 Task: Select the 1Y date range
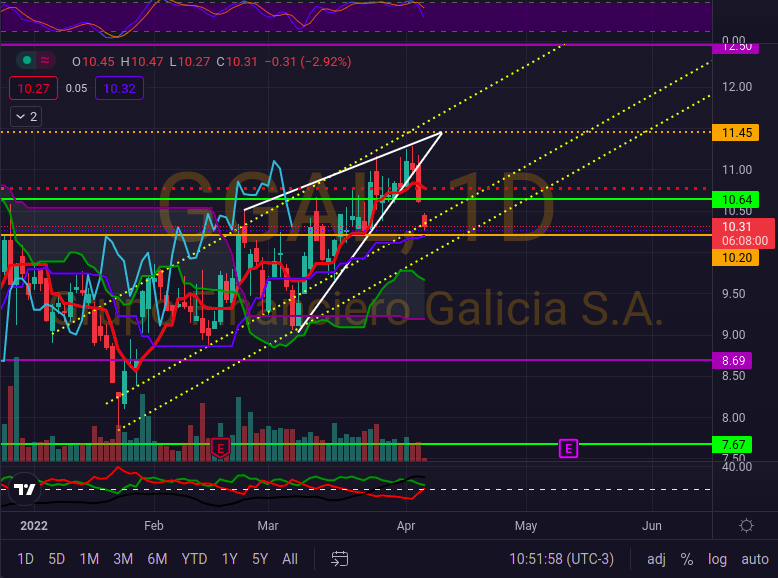coord(229,558)
